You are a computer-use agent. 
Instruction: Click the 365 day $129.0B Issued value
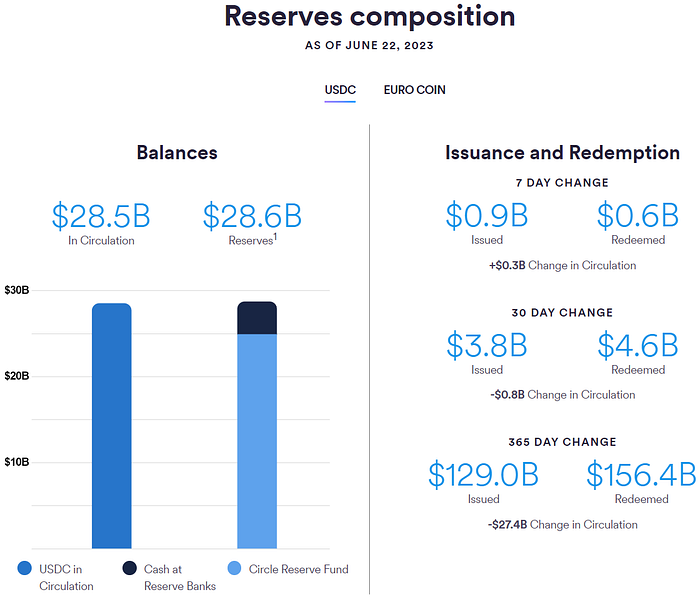click(484, 474)
